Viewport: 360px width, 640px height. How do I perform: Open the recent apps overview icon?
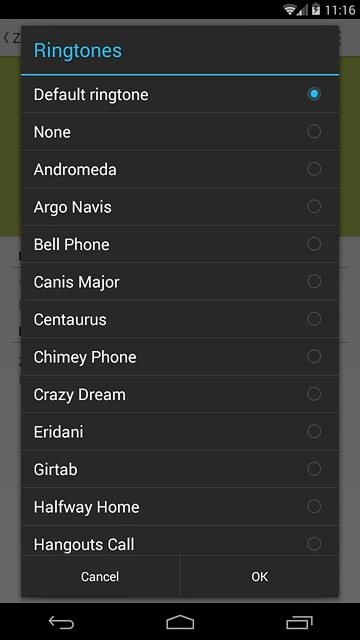click(x=299, y=622)
